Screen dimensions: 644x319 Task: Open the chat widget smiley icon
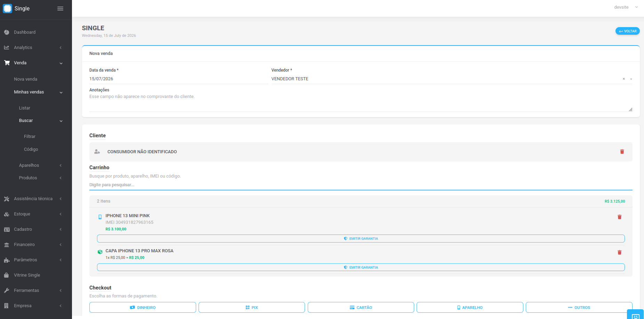(x=636, y=316)
